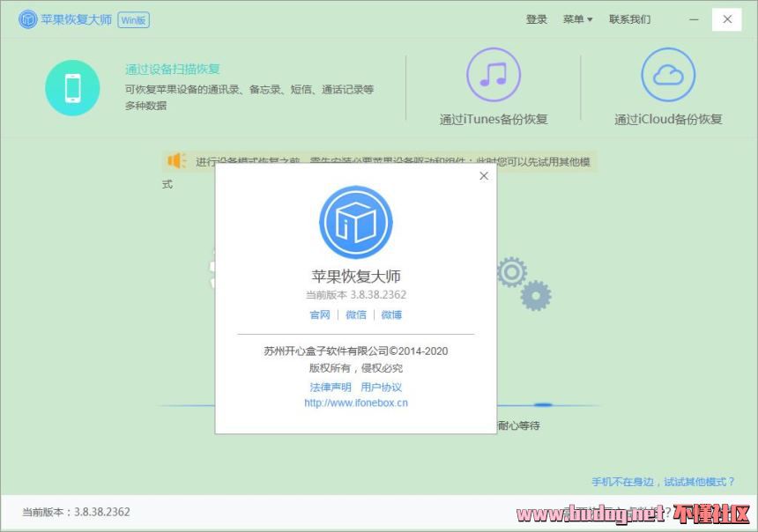Select 通过设备扫描恢复 tab
Image resolution: width=758 pixels, height=532 pixels.
pos(173,69)
